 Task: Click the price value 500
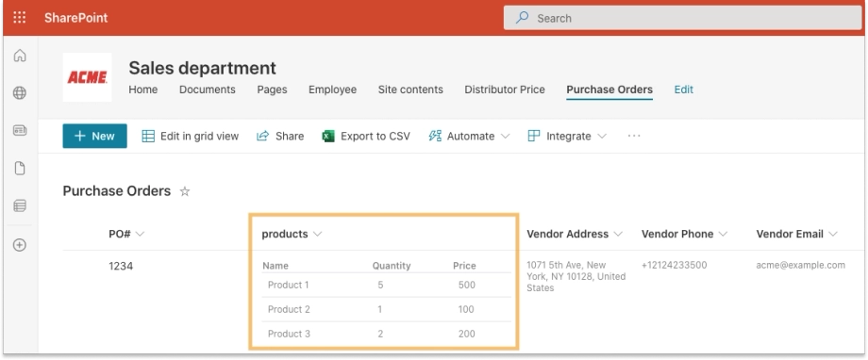pos(467,286)
